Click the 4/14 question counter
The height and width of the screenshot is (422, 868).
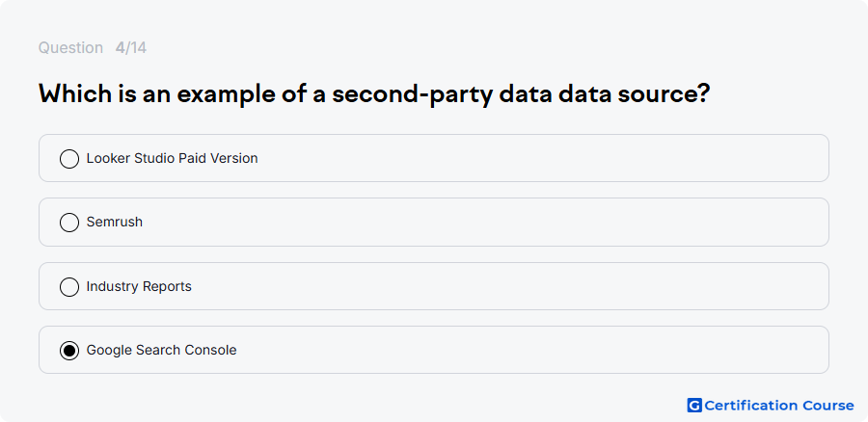(x=131, y=48)
